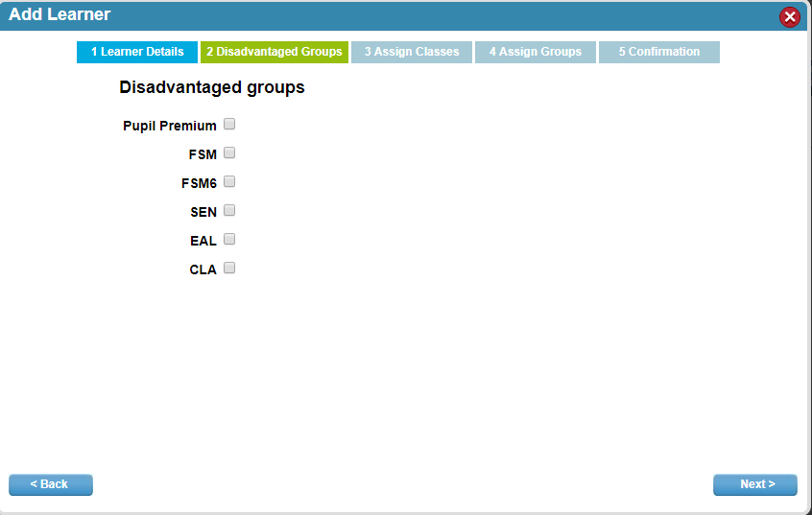Click the CLA label text
Image resolution: width=812 pixels, height=515 pixels.
203,269
